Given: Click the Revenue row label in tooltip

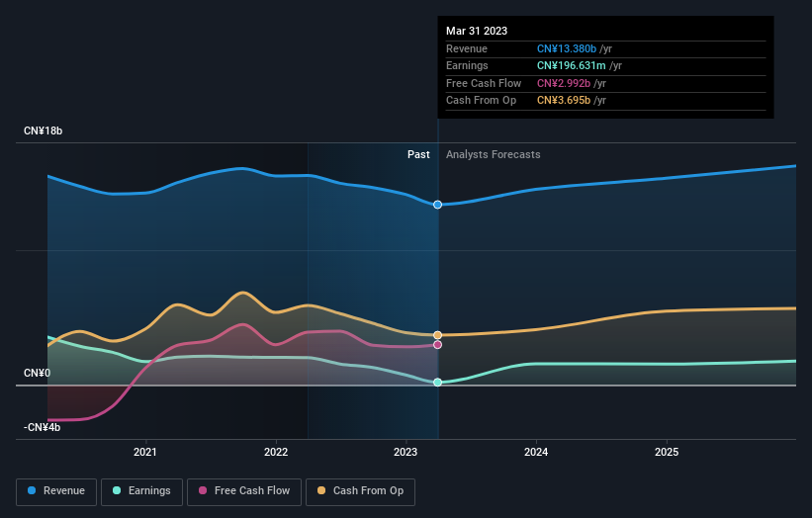Looking at the screenshot, I should [x=467, y=48].
